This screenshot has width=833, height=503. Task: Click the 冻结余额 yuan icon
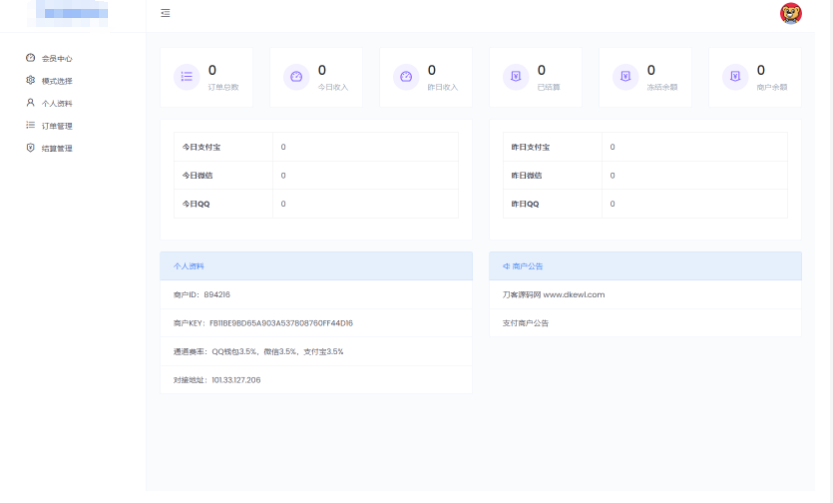point(625,77)
